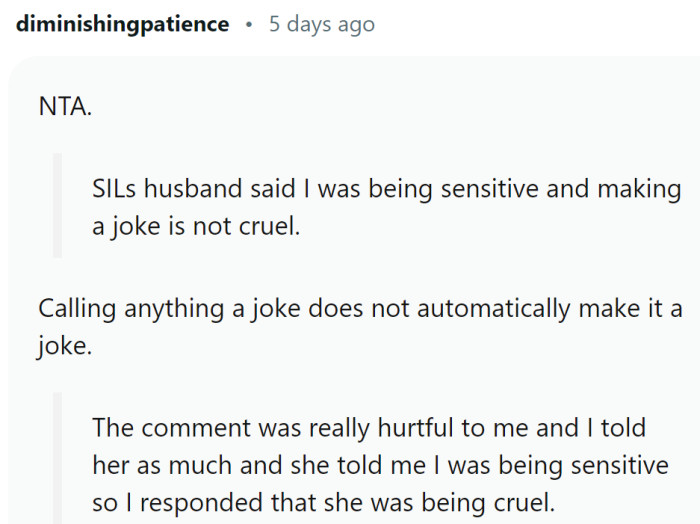
Task: Click the "5 days ago" timestamp
Action: (x=321, y=24)
